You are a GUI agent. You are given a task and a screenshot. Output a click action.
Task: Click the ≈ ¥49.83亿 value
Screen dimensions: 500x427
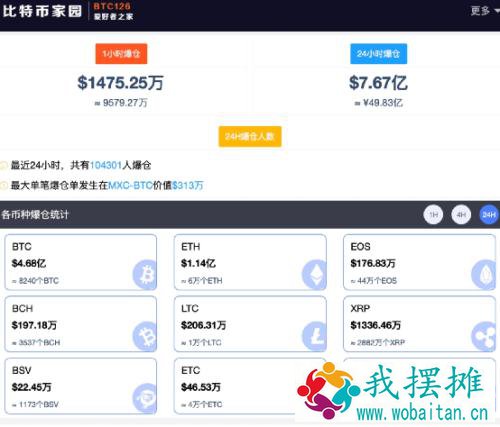pos(379,103)
